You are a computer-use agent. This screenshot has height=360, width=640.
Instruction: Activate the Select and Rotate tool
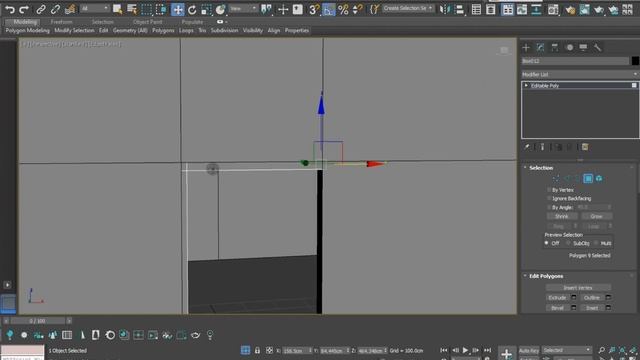[x=192, y=9]
